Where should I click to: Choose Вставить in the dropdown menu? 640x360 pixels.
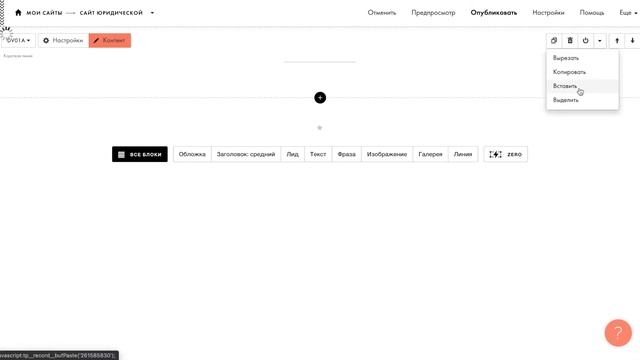coord(582,86)
